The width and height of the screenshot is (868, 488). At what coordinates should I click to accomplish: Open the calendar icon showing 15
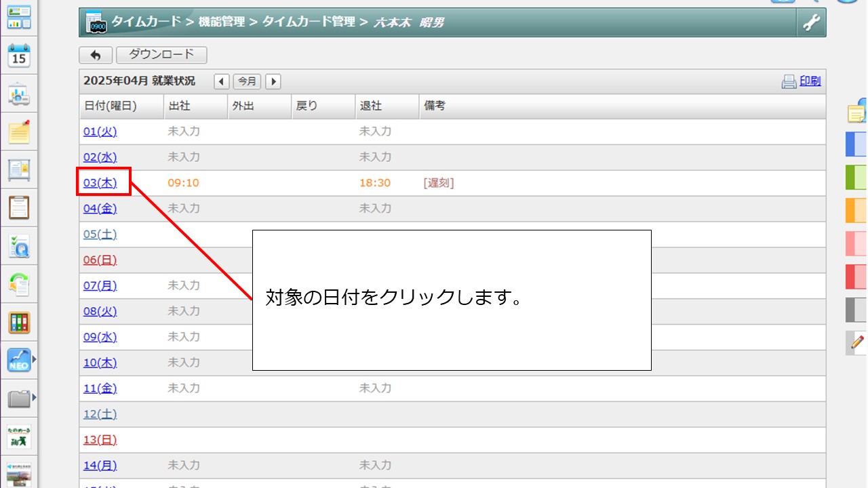(x=19, y=56)
